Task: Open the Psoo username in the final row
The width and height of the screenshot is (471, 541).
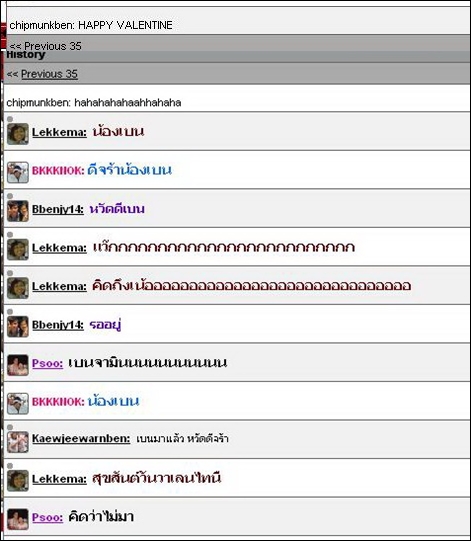Action: [x=47, y=517]
